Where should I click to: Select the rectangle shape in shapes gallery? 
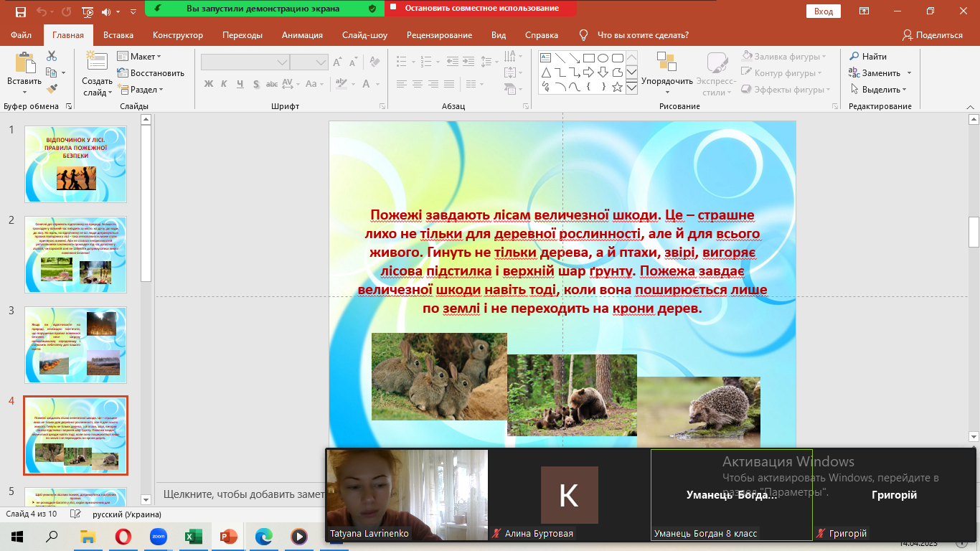[x=588, y=57]
